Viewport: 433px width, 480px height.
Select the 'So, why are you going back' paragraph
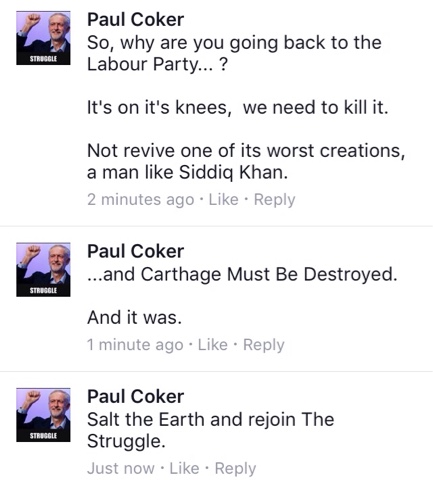234,53
